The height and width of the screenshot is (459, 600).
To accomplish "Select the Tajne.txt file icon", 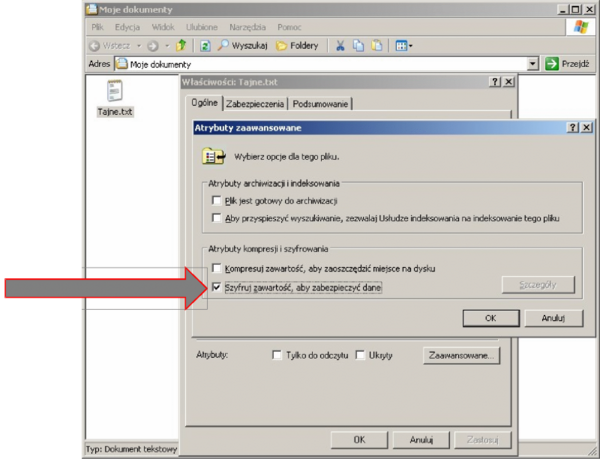I will 115,92.
